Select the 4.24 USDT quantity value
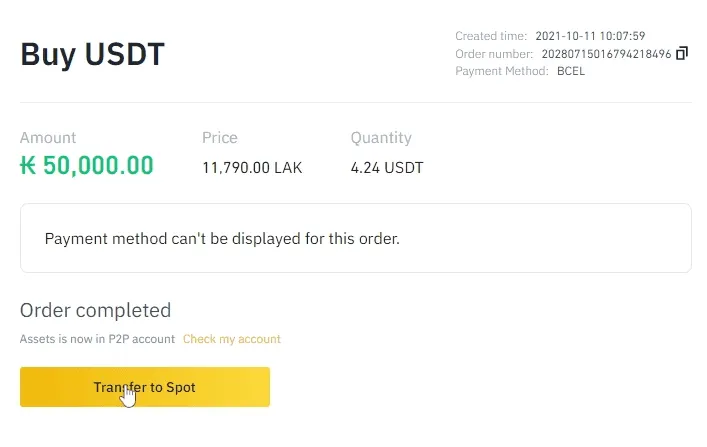 coord(387,168)
